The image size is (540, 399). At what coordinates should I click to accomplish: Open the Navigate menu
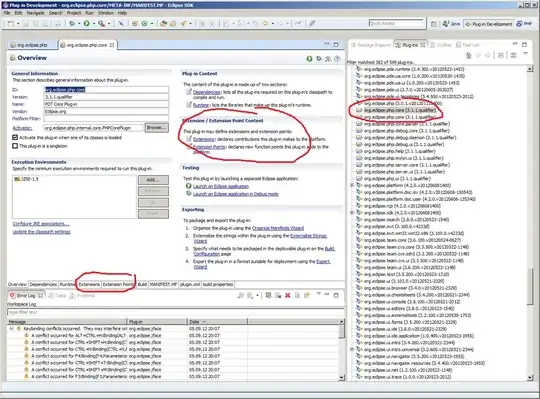click(x=35, y=13)
